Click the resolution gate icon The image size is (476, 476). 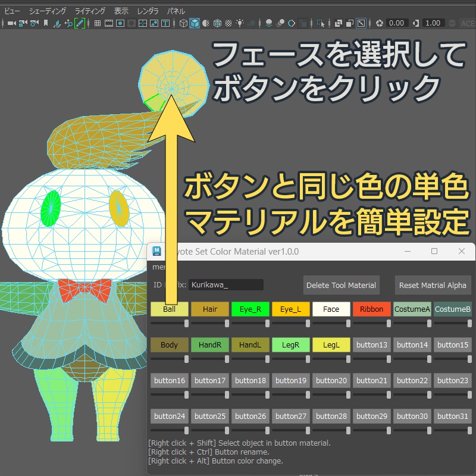(x=121, y=23)
